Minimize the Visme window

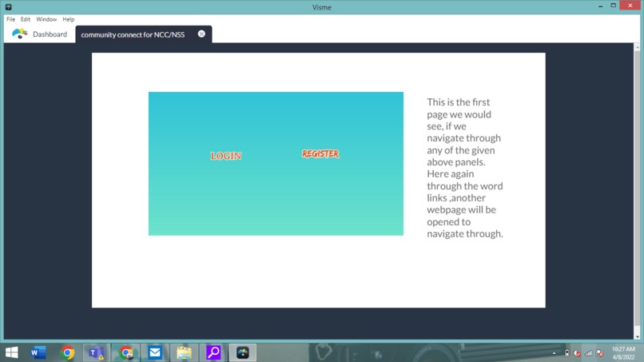click(x=601, y=6)
